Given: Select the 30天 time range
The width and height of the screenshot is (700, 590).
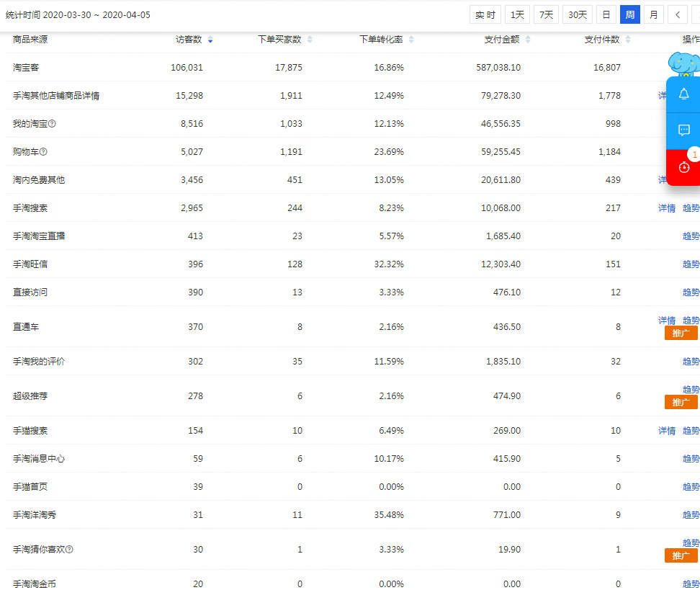Looking at the screenshot, I should click(x=578, y=14).
